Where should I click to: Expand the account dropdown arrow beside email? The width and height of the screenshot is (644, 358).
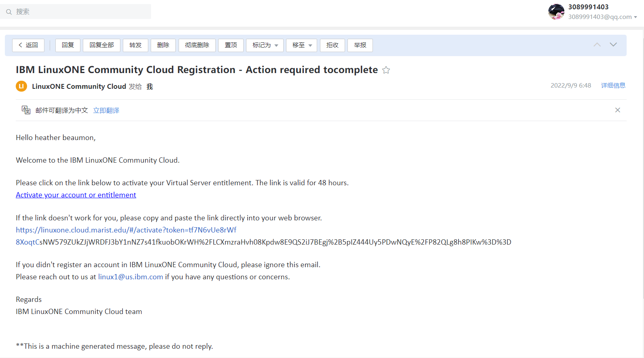[636, 17]
